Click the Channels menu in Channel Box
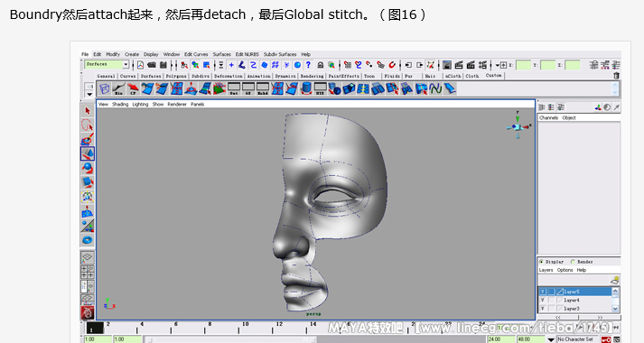Viewport: 644px width, 343px height. tap(549, 117)
